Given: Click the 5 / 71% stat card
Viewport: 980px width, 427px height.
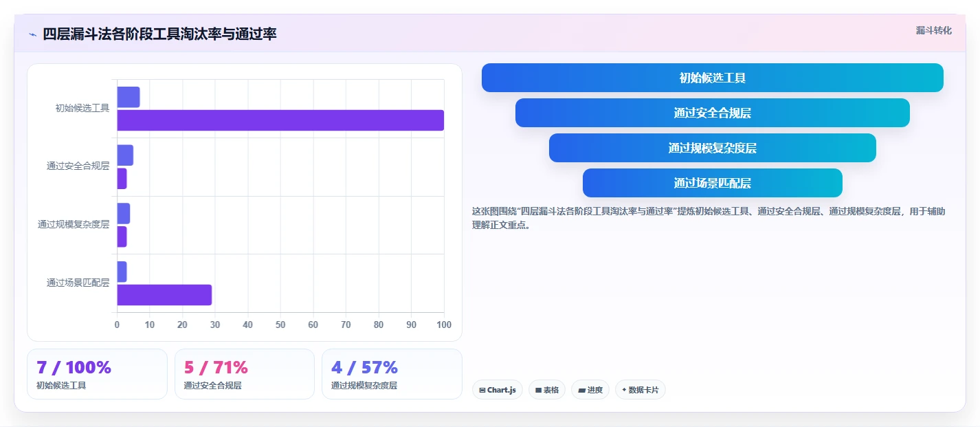Looking at the screenshot, I should [245, 374].
